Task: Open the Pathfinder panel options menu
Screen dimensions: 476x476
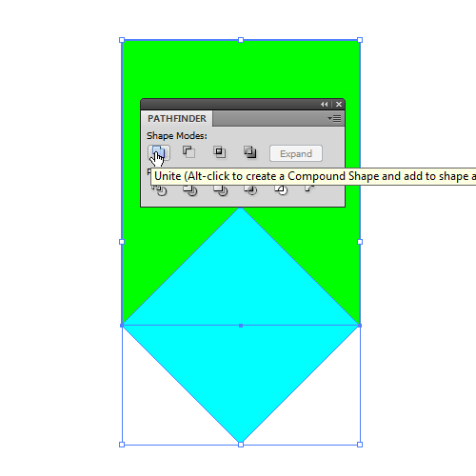Action: tap(334, 119)
